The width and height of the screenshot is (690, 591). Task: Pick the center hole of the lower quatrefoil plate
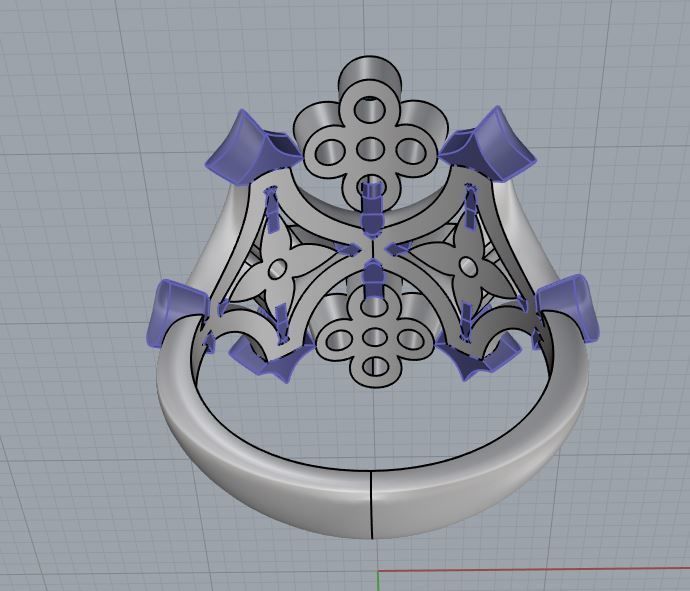pyautogui.click(x=374, y=338)
